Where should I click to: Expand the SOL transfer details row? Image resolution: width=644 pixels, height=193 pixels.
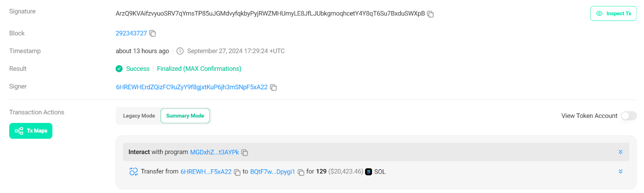(x=620, y=171)
